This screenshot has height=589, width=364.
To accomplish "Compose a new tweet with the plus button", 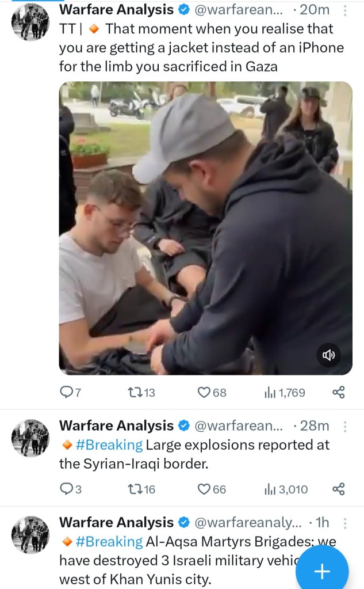I will click(322, 571).
